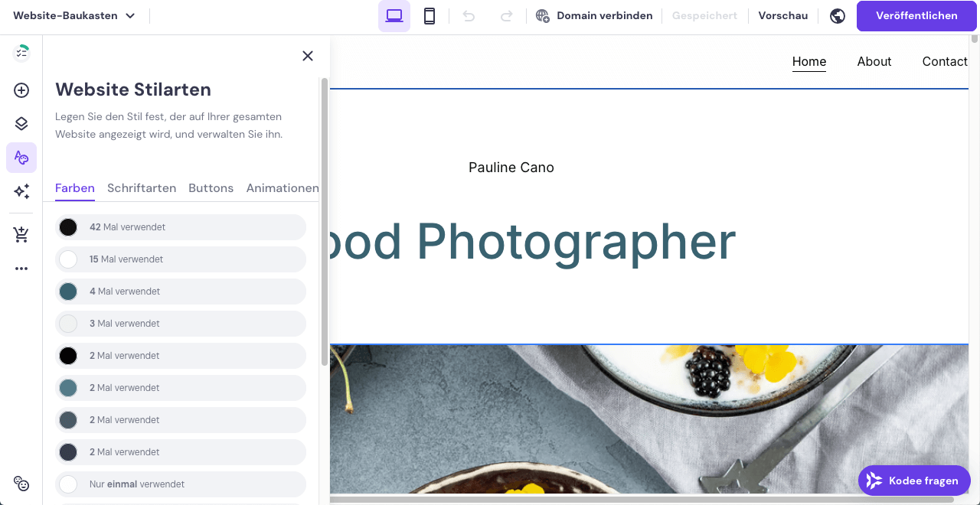Select the Pauline Cano text

tap(511, 168)
